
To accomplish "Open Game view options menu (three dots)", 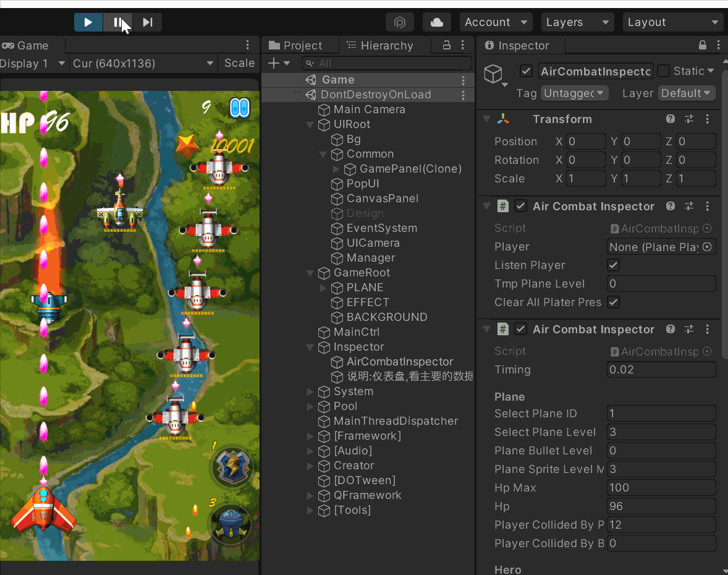I will [x=247, y=45].
